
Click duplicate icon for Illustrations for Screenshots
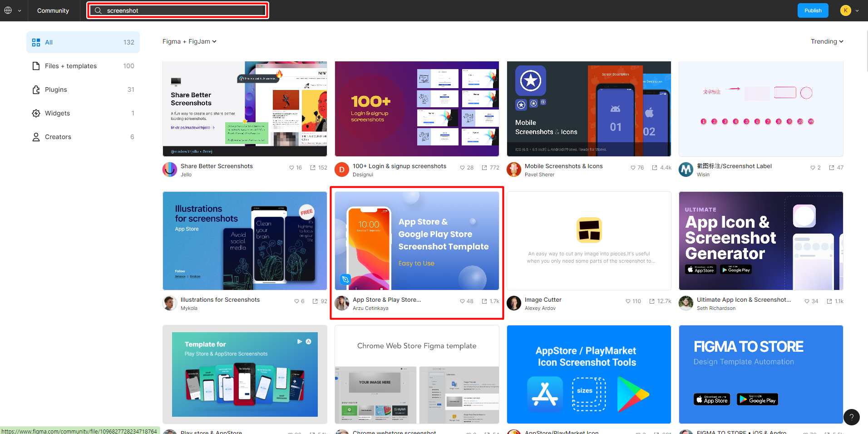point(315,301)
